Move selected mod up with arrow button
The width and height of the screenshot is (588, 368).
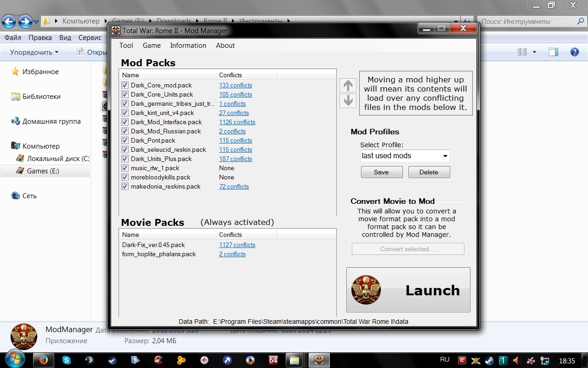coord(348,85)
